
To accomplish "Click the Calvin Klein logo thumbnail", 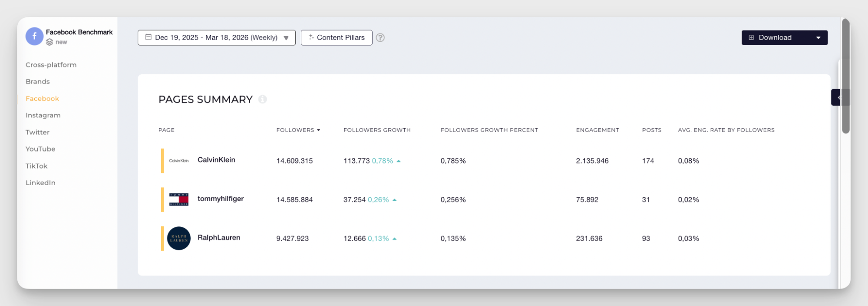I will click(x=179, y=161).
